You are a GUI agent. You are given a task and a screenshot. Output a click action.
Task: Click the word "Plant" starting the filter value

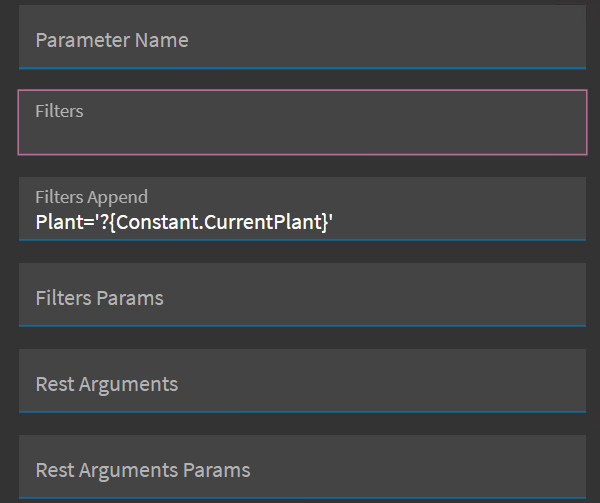(56, 220)
